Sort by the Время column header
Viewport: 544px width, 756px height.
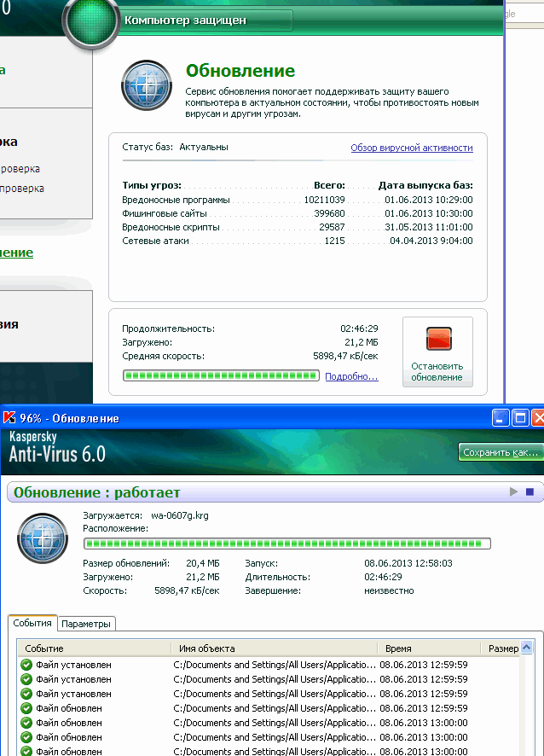(x=430, y=648)
